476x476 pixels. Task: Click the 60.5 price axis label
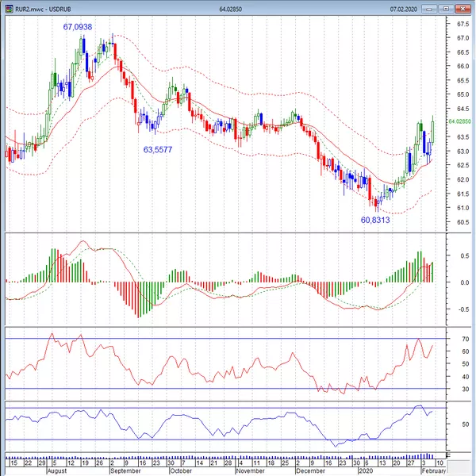tap(463, 222)
